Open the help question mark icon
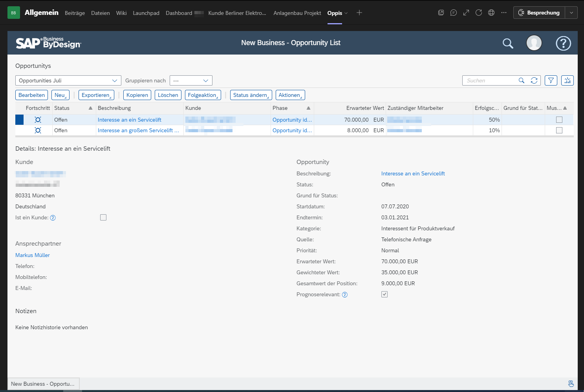Image resolution: width=584 pixels, height=392 pixels. (563, 43)
